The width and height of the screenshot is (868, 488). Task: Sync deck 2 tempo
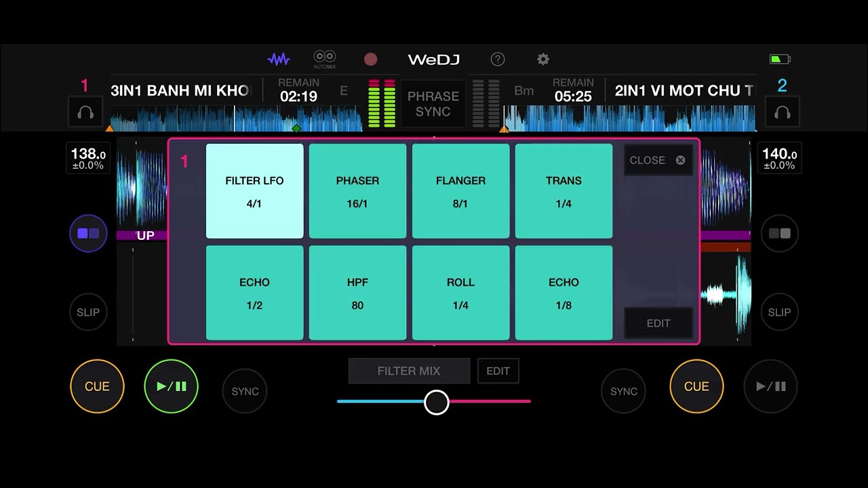pos(623,391)
